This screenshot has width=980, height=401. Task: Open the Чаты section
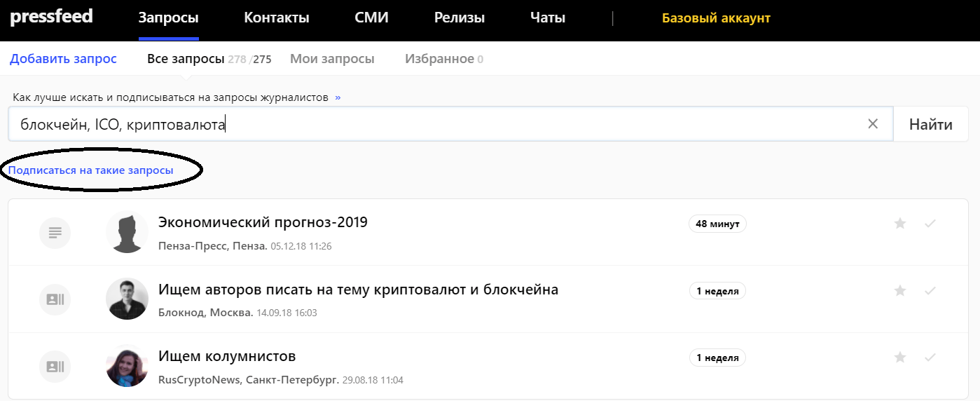pos(547,18)
